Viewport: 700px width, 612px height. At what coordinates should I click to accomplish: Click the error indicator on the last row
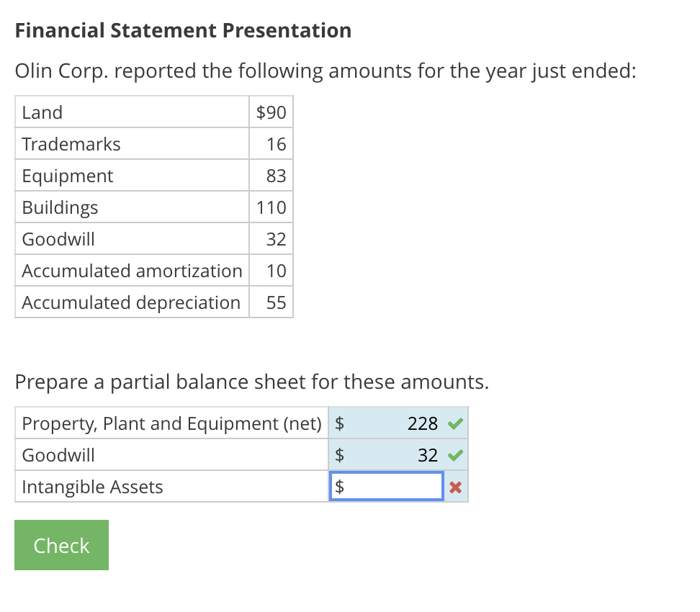(457, 486)
